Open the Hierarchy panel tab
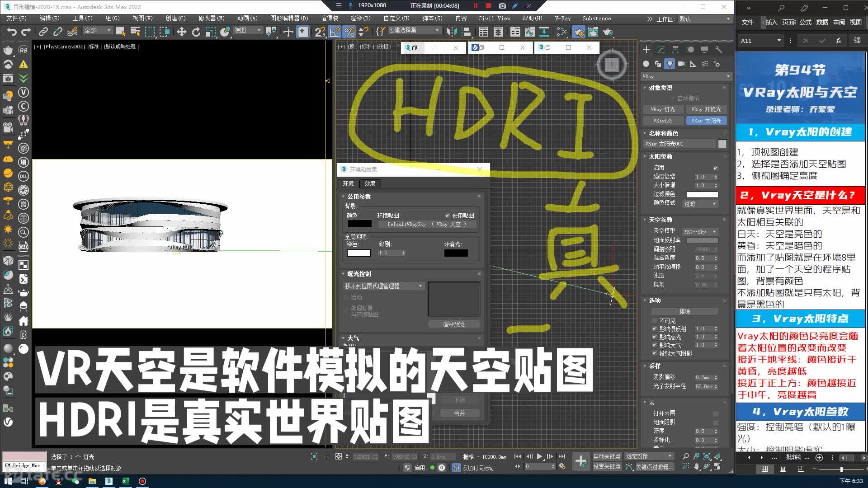 (x=675, y=50)
